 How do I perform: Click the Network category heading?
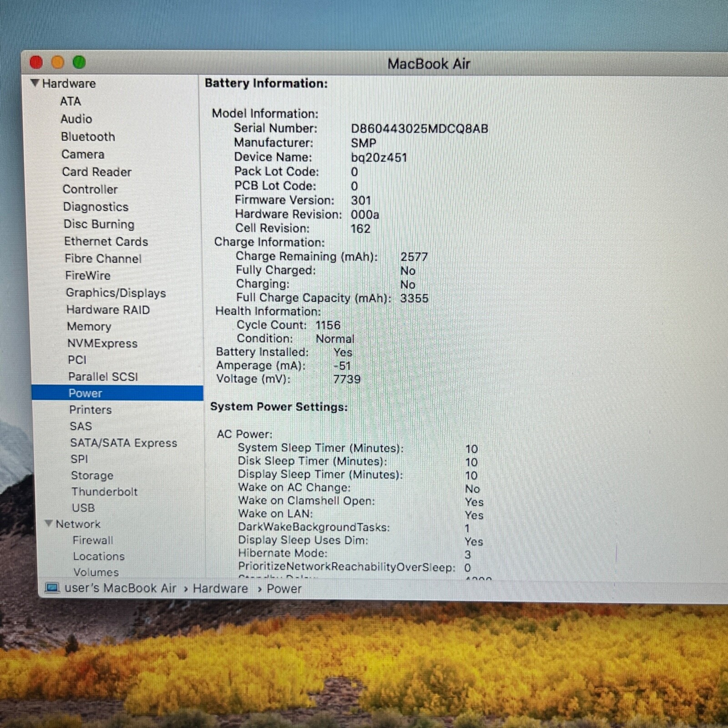tap(78, 524)
